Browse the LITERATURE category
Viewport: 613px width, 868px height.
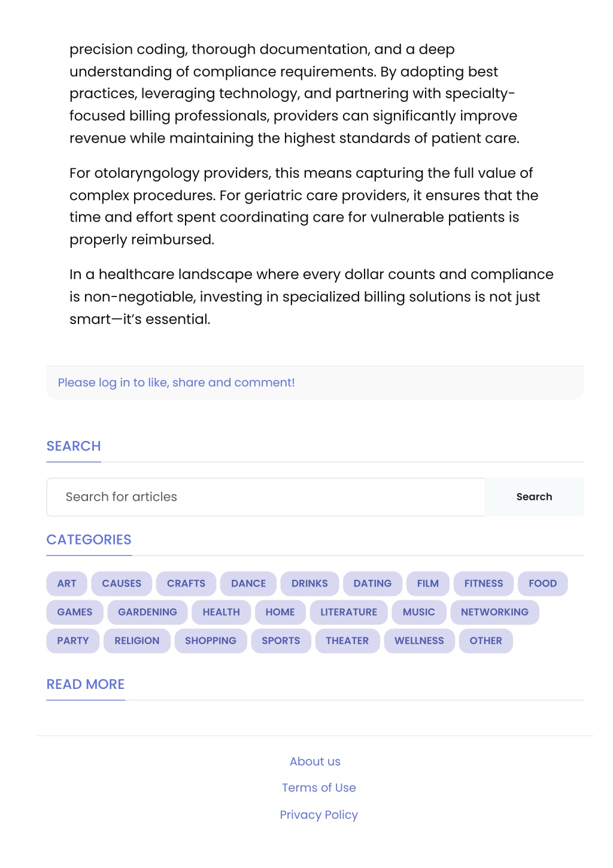point(348,612)
